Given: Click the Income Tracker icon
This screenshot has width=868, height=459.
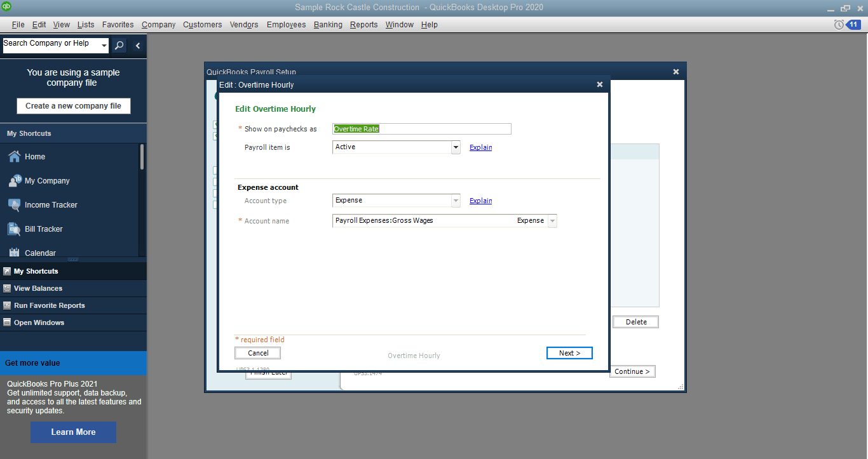Looking at the screenshot, I should pyautogui.click(x=14, y=204).
